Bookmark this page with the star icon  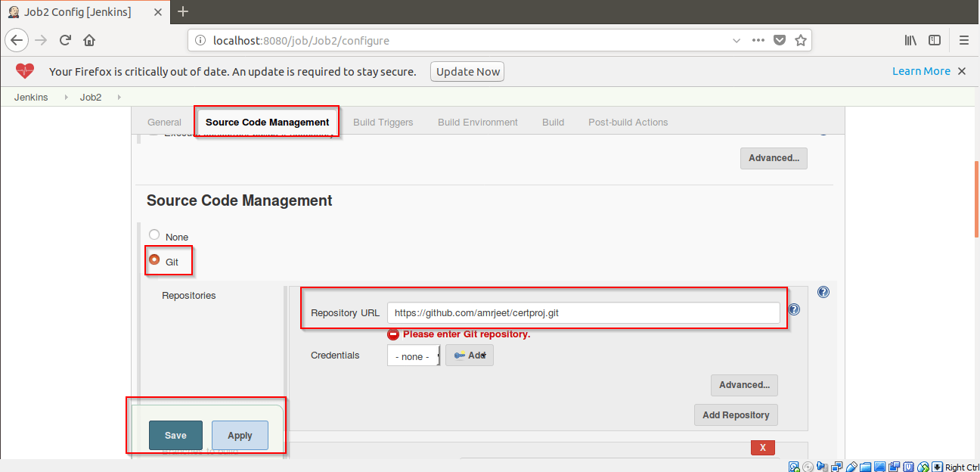(801, 40)
